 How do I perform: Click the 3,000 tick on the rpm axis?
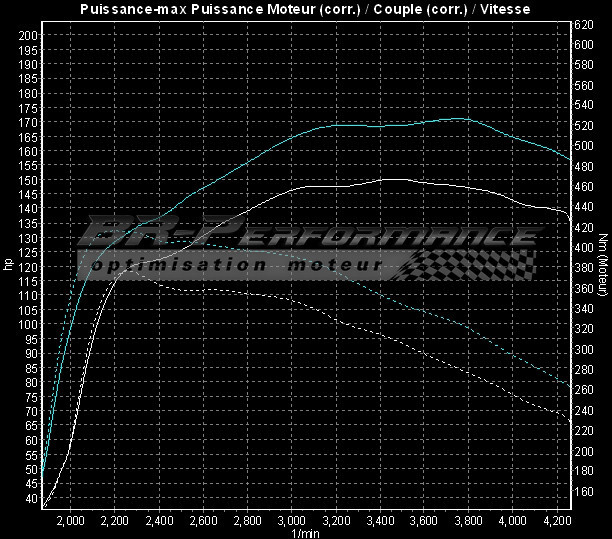click(291, 520)
